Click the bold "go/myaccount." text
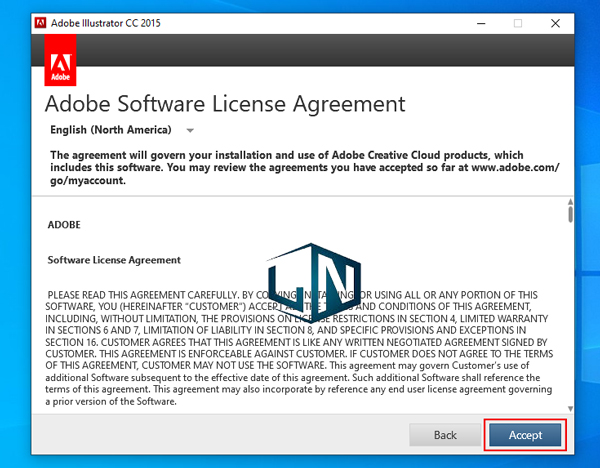600x468 pixels. (88, 181)
